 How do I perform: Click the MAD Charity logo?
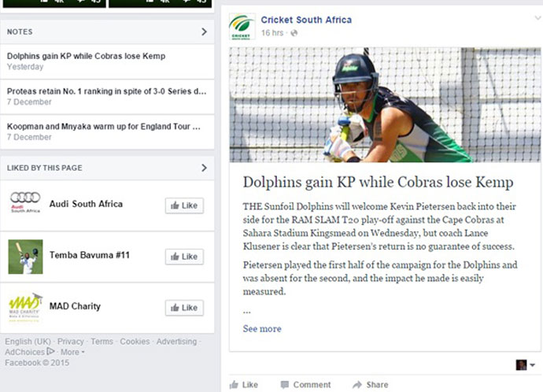(x=26, y=308)
